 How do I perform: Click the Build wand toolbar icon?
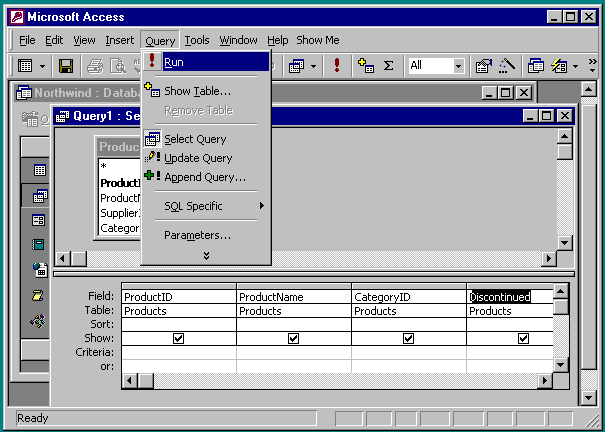click(x=507, y=66)
